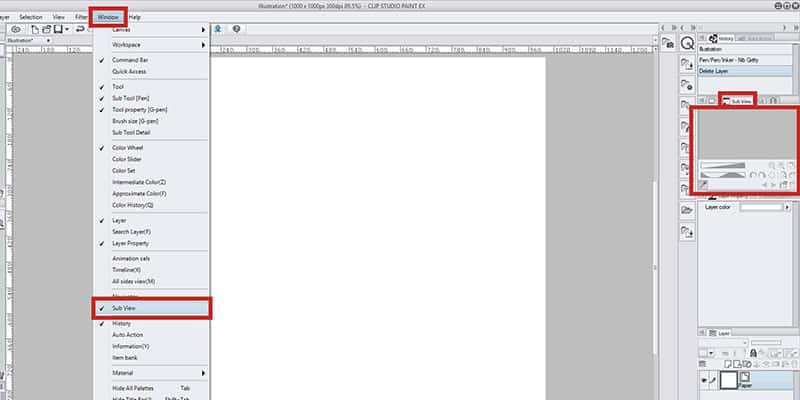Choose Hide All Palettes in Window menu

[x=151, y=388]
